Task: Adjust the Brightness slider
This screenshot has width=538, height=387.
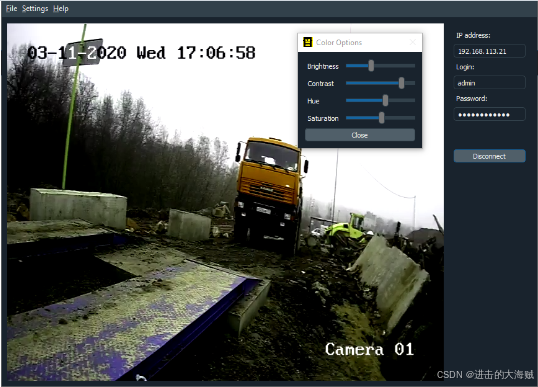Action: click(371, 66)
